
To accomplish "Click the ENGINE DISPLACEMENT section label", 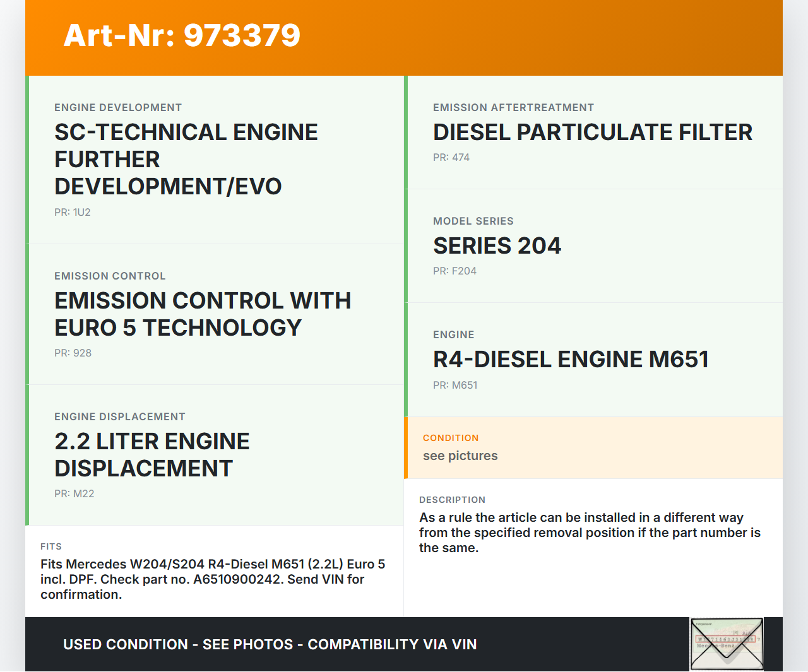I will (120, 417).
